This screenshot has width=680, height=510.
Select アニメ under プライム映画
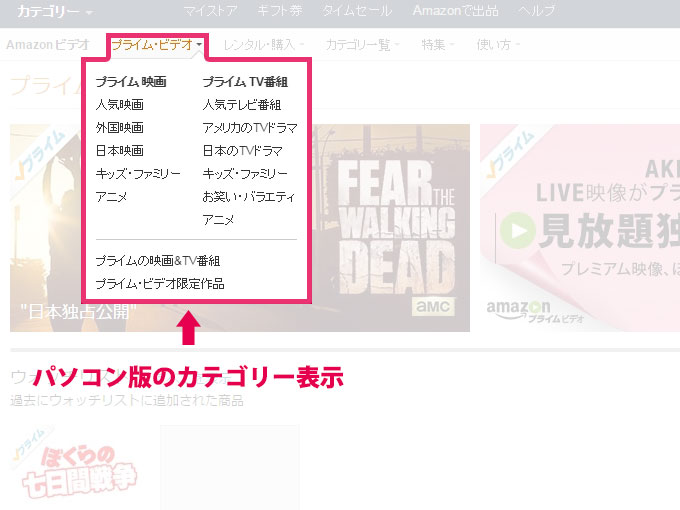111,196
